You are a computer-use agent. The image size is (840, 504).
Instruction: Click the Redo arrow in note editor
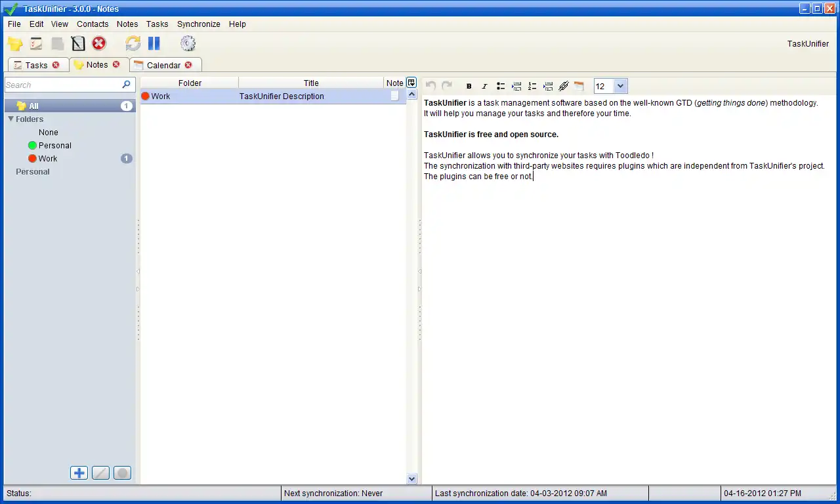[447, 86]
